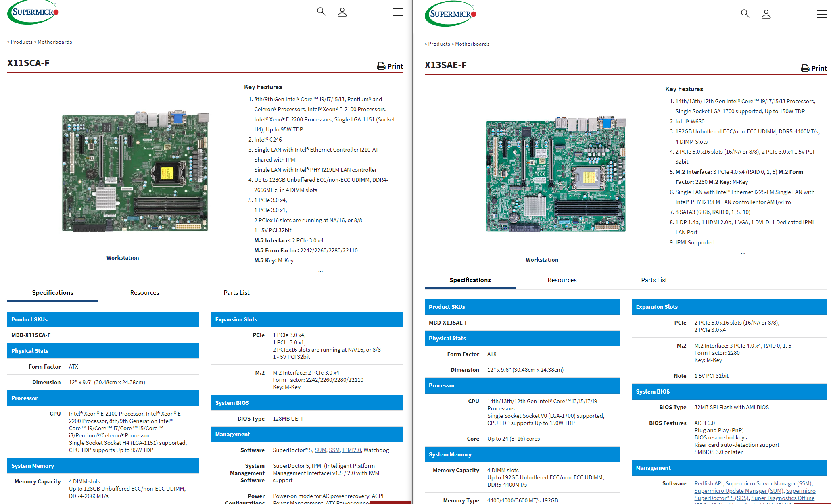This screenshot has width=831, height=504.
Task: Print the X13SAE-F product page
Action: pyautogui.click(x=814, y=68)
